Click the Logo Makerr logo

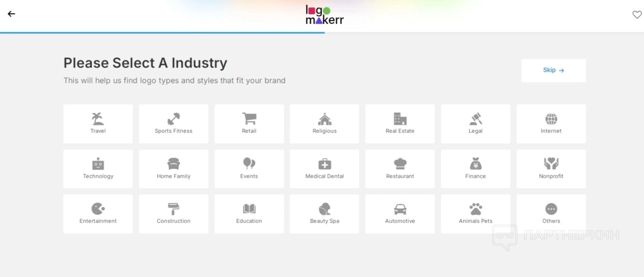(325, 15)
